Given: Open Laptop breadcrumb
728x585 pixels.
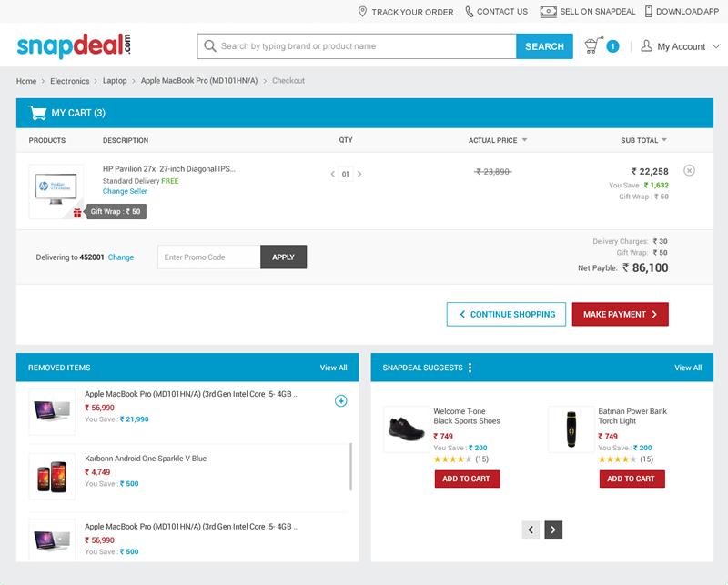Looking at the screenshot, I should tap(115, 81).
